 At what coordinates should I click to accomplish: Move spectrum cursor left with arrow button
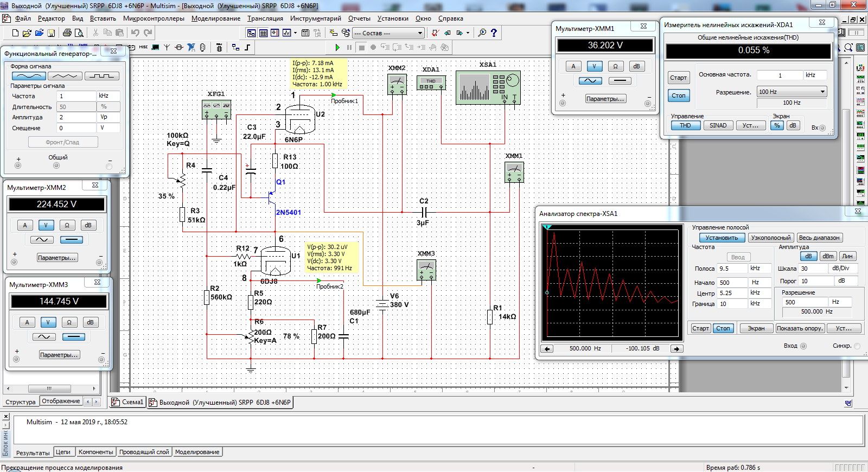pyautogui.click(x=547, y=349)
